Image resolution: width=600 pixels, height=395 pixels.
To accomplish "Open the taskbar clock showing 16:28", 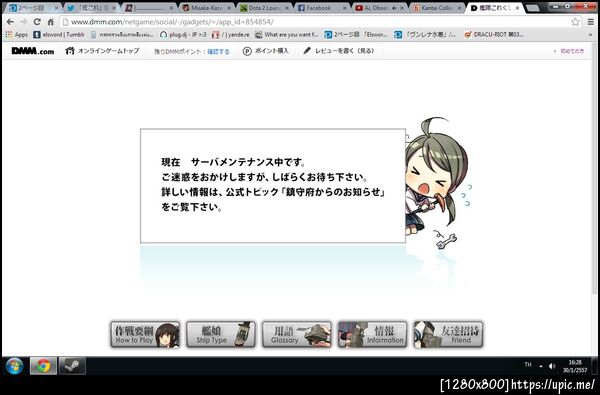I will click(575, 366).
